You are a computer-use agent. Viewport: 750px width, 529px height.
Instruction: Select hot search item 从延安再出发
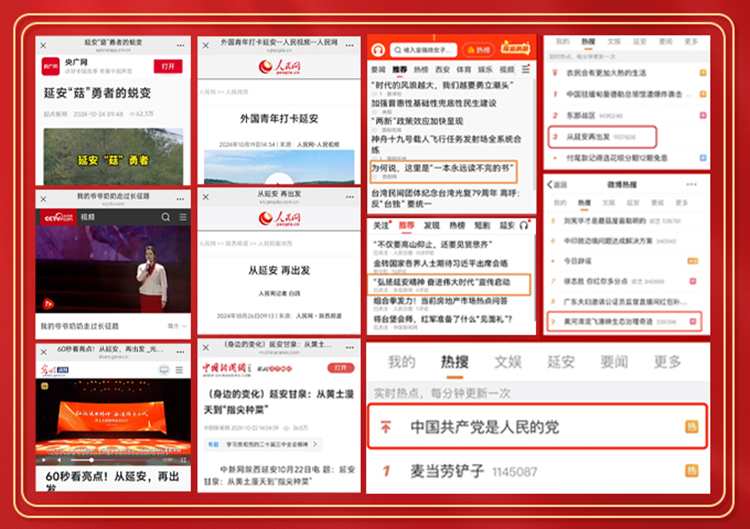[x=602, y=137]
